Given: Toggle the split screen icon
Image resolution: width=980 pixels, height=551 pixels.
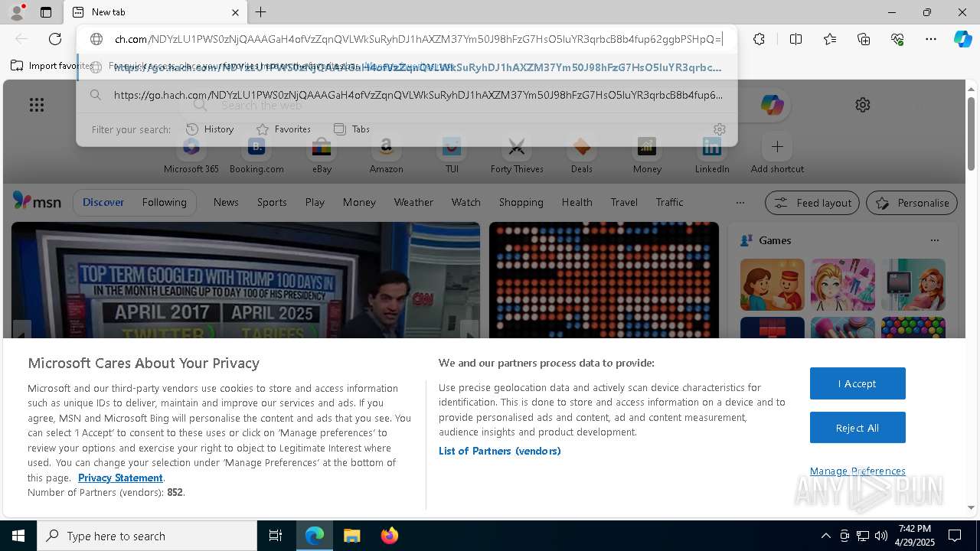Looking at the screenshot, I should (795, 39).
